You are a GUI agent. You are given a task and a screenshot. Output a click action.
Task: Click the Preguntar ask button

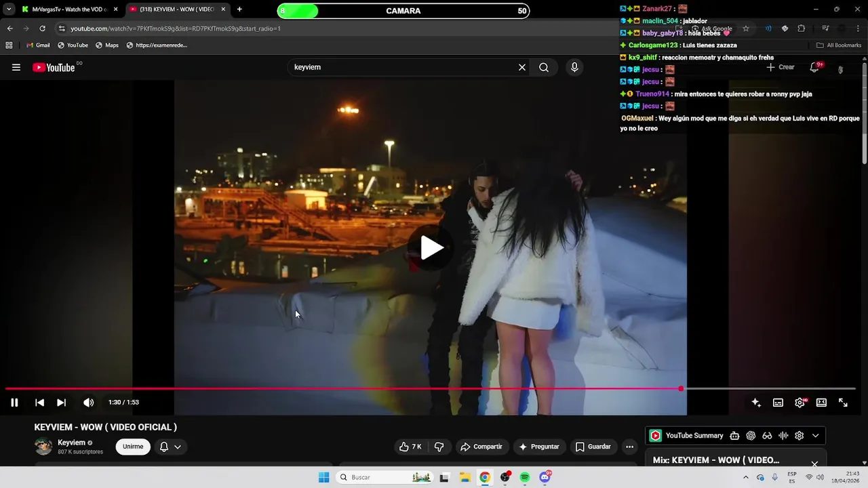tap(539, 447)
